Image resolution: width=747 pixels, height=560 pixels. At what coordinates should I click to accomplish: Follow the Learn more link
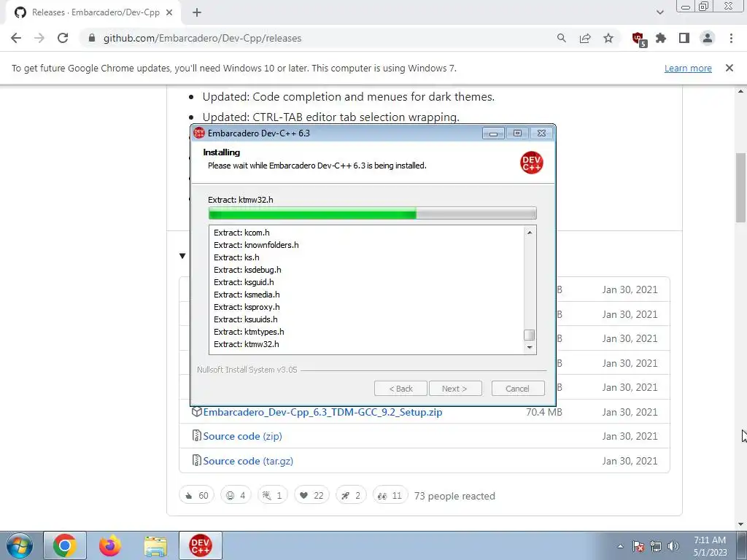click(688, 68)
